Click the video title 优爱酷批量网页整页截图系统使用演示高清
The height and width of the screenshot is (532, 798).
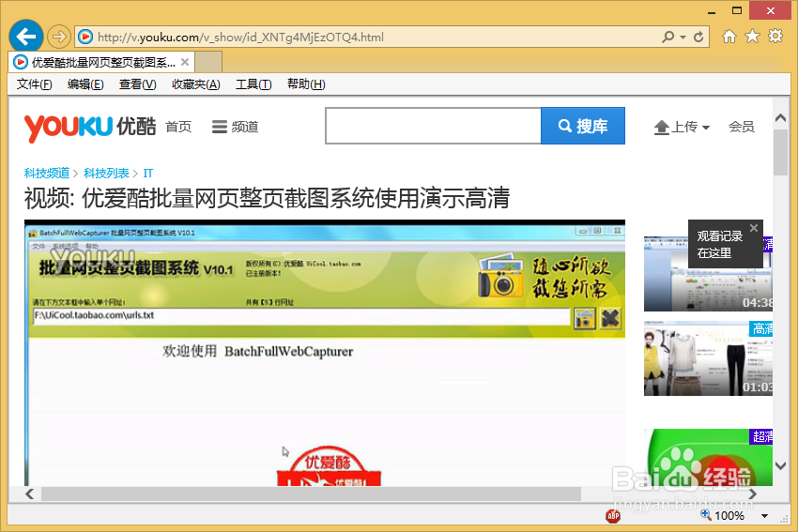[296, 198]
